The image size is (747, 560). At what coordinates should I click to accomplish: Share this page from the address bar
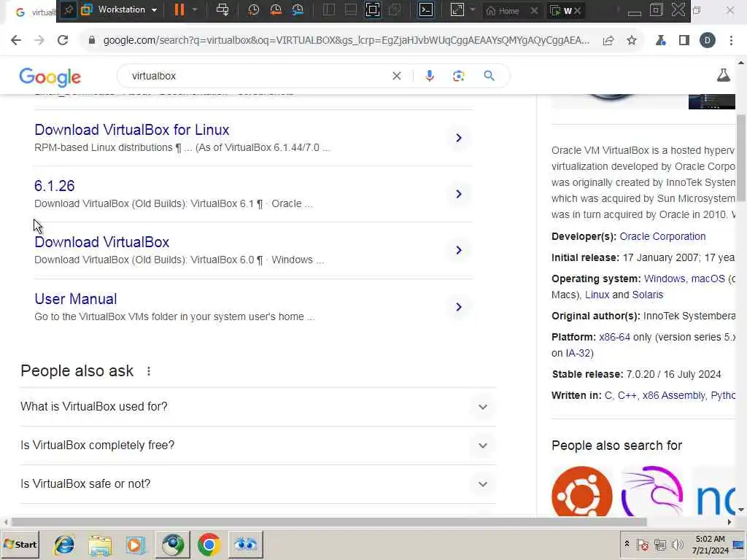[608, 41]
